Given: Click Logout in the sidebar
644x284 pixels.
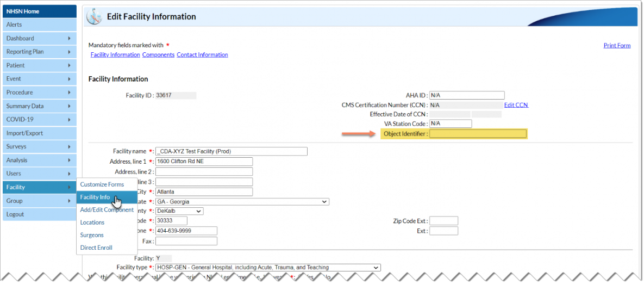Looking at the screenshot, I should tap(15, 214).
